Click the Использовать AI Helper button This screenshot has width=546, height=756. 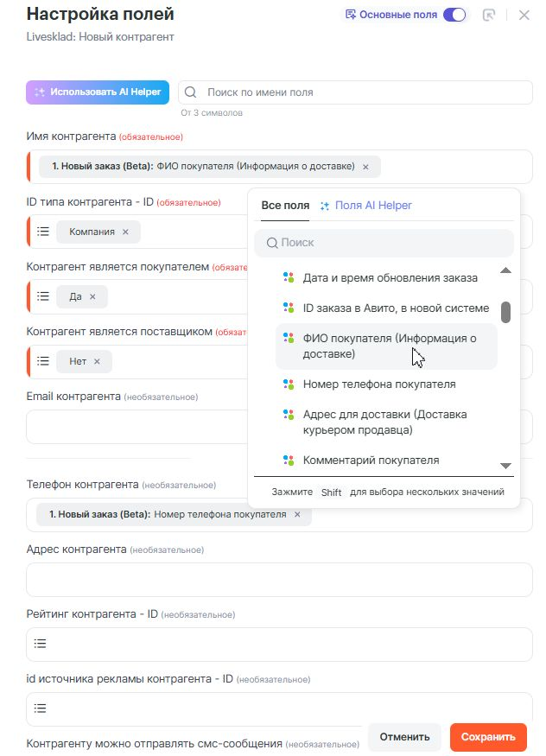(98, 92)
